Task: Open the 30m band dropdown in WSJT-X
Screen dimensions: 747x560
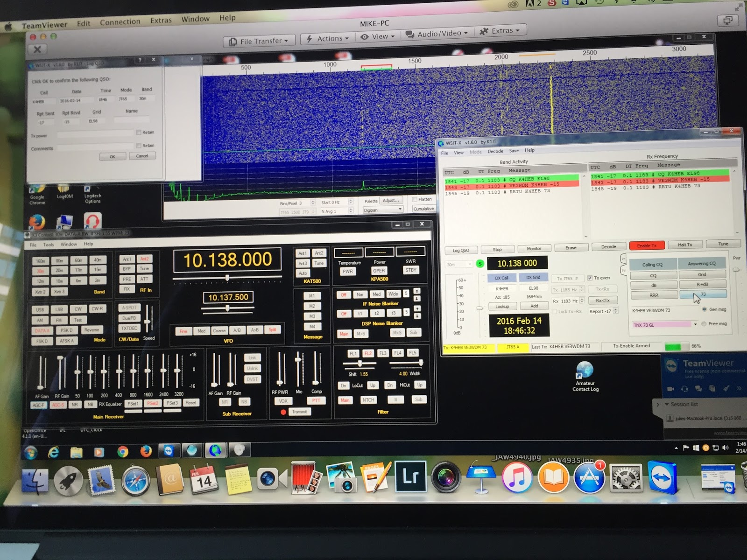Action: 459,265
